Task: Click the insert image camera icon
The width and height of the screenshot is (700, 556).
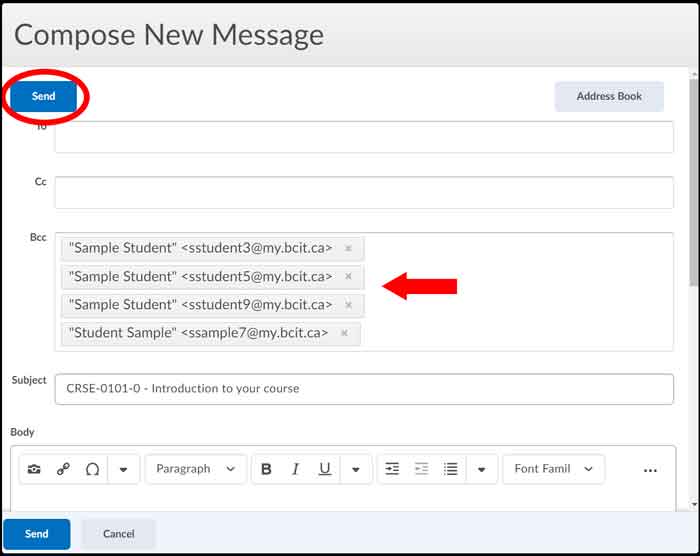Action: [x=34, y=469]
